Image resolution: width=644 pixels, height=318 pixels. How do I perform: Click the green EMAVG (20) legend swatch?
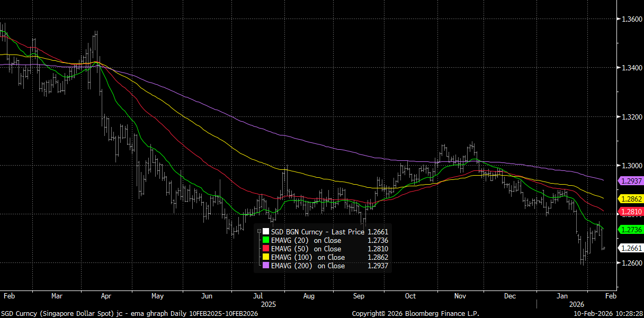(266, 240)
